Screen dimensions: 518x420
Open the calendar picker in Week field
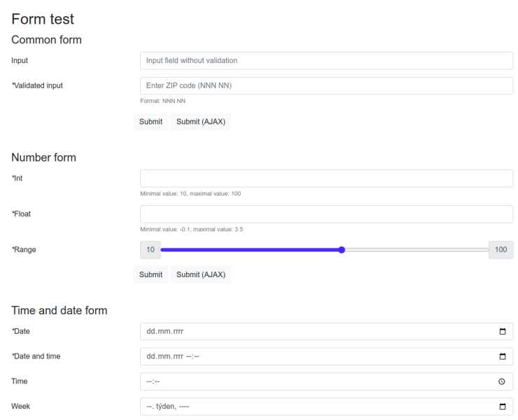pyautogui.click(x=503, y=407)
